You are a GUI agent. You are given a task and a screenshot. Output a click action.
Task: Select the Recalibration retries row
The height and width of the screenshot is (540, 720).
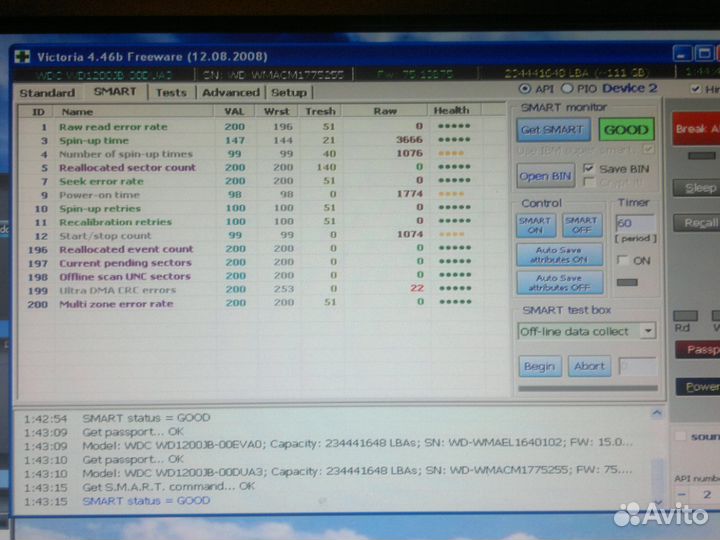coord(262,221)
